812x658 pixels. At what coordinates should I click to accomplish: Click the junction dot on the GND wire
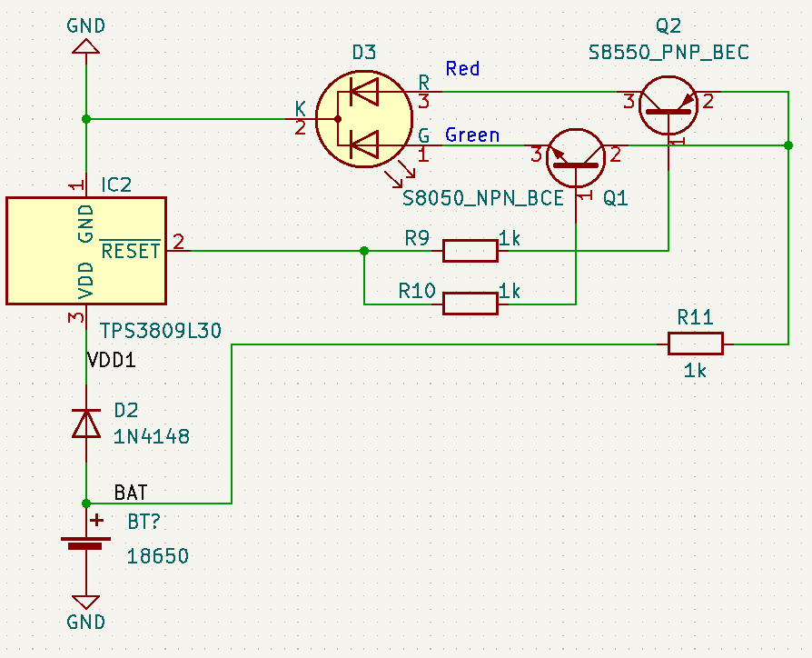click(85, 118)
